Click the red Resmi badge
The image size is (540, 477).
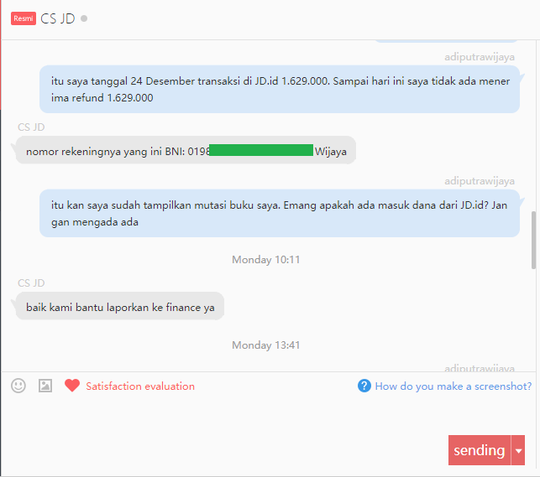click(23, 19)
